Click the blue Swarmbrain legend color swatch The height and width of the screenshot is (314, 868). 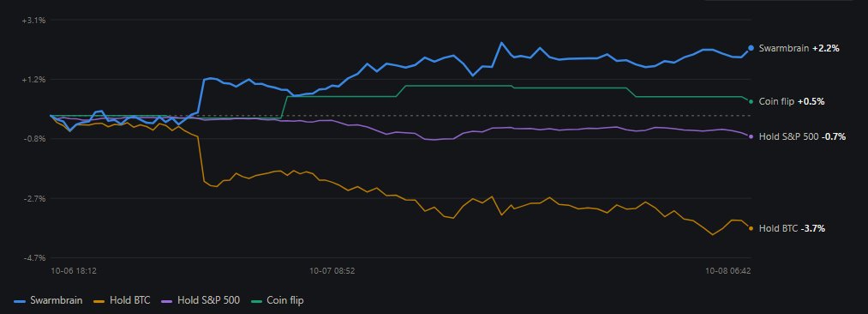[20, 301]
